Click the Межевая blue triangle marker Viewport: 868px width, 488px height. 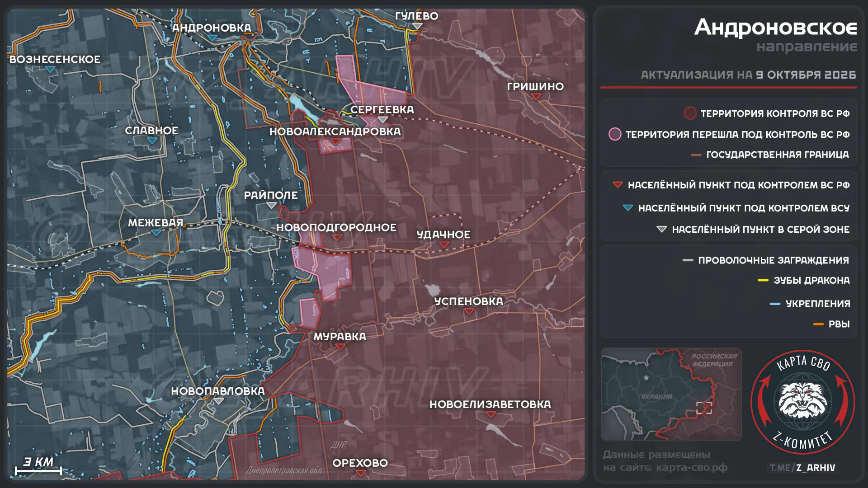pyautogui.click(x=156, y=233)
